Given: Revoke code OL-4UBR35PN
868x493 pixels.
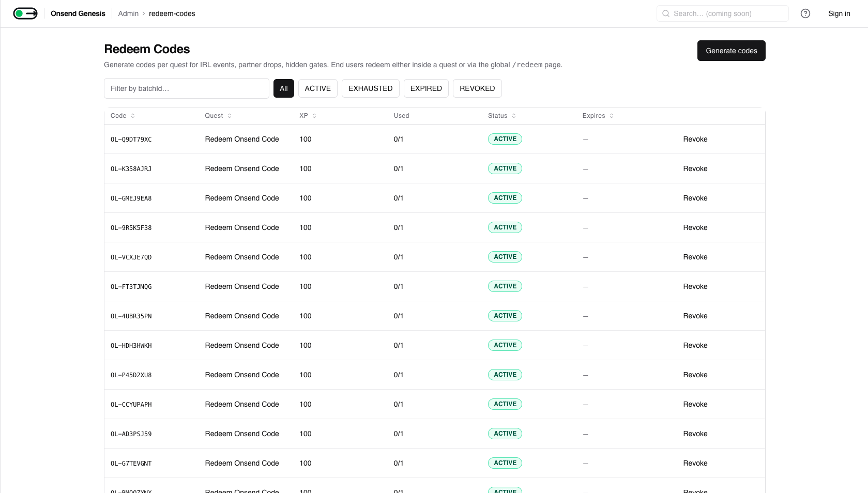Looking at the screenshot, I should tap(695, 316).
